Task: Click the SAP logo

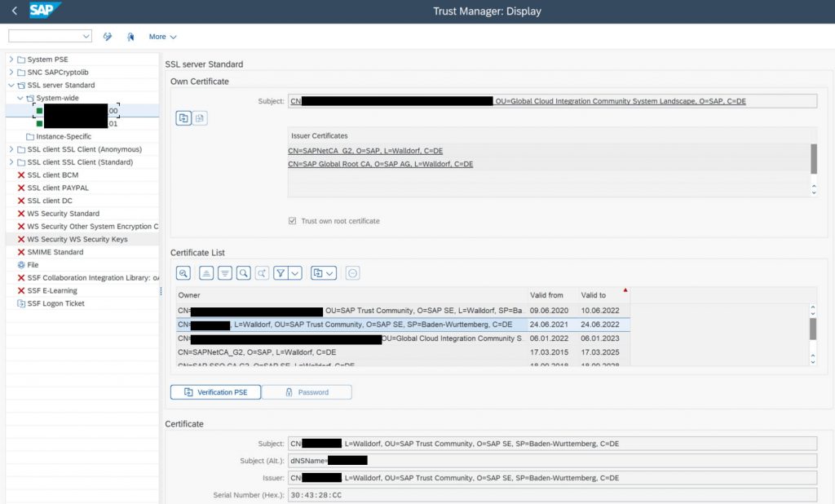Action: tap(45, 10)
